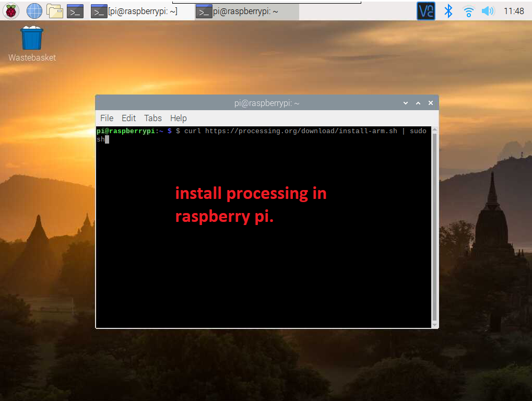Click the clock showing 11:48
The width and height of the screenshot is (532, 401).
point(514,11)
